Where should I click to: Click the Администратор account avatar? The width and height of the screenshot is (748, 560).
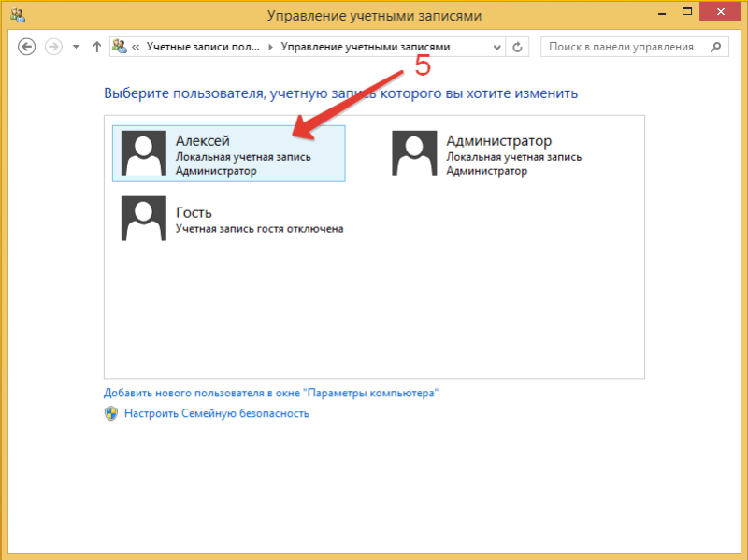tap(414, 153)
